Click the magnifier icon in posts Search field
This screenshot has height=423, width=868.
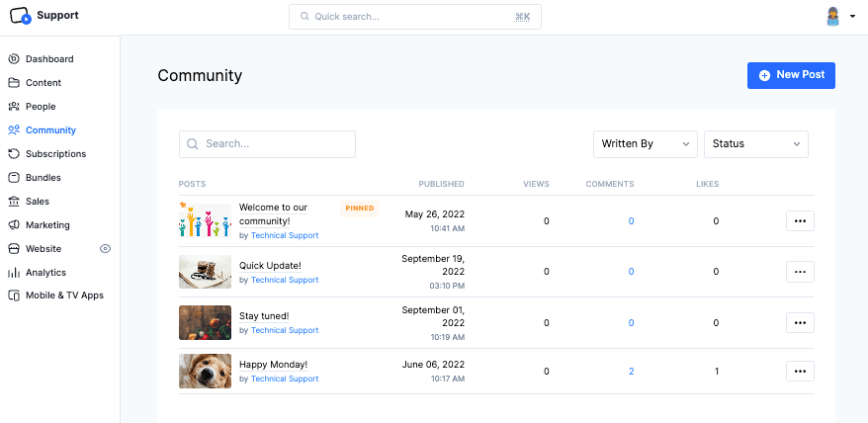click(x=193, y=144)
